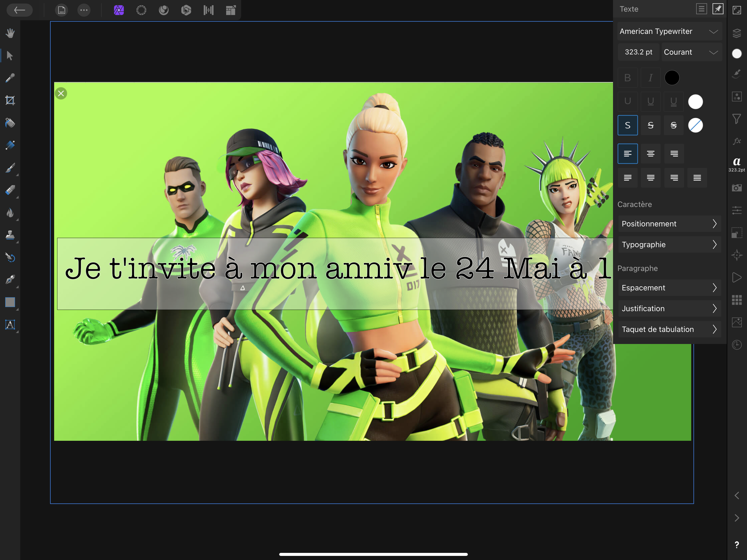Select the Burn flame tool
This screenshot has width=747, height=560.
[x=10, y=212]
